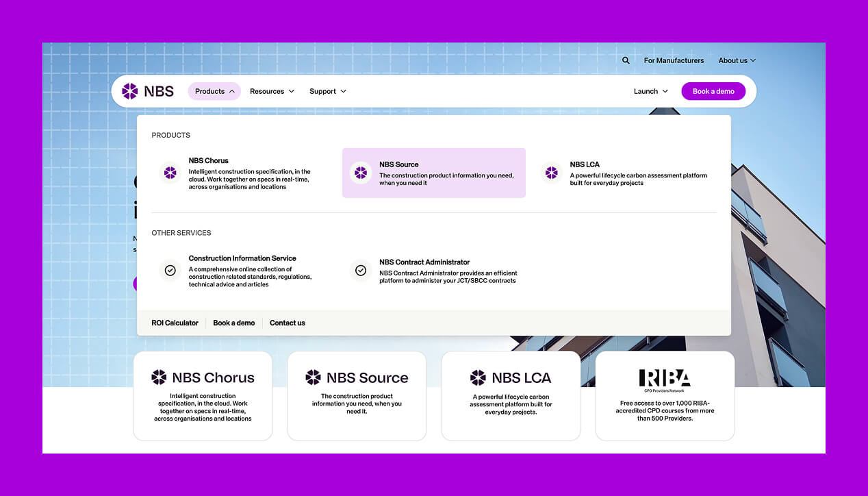
Task: Click the NBS Source card title
Action: pyautogui.click(x=367, y=377)
